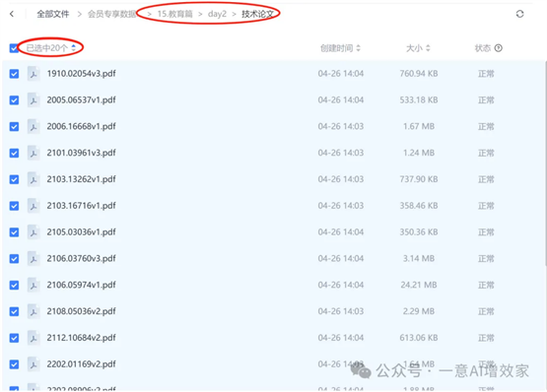Uncheck the checkbox for 2005.06537v1.pdf

pyautogui.click(x=14, y=100)
